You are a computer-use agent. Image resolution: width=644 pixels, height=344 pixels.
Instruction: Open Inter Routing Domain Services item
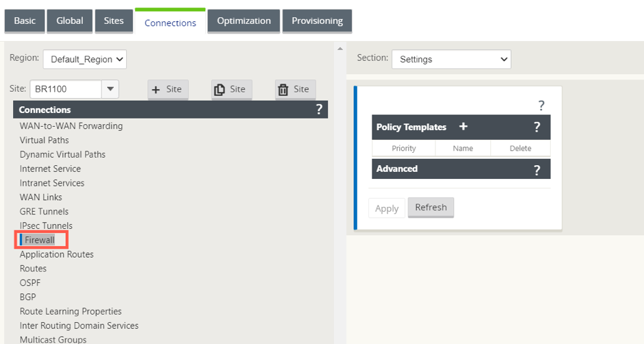click(79, 325)
